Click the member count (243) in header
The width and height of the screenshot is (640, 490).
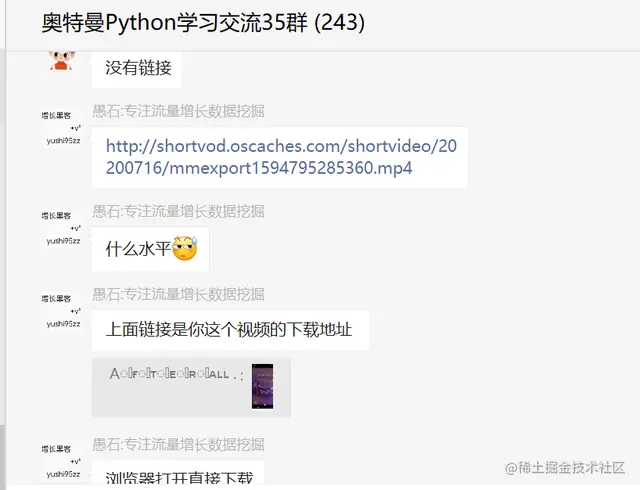coord(340,22)
